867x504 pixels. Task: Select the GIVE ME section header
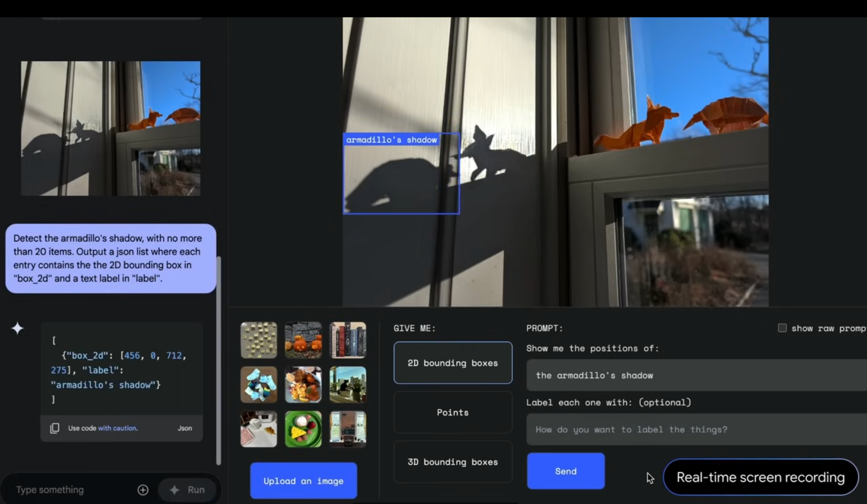point(414,328)
